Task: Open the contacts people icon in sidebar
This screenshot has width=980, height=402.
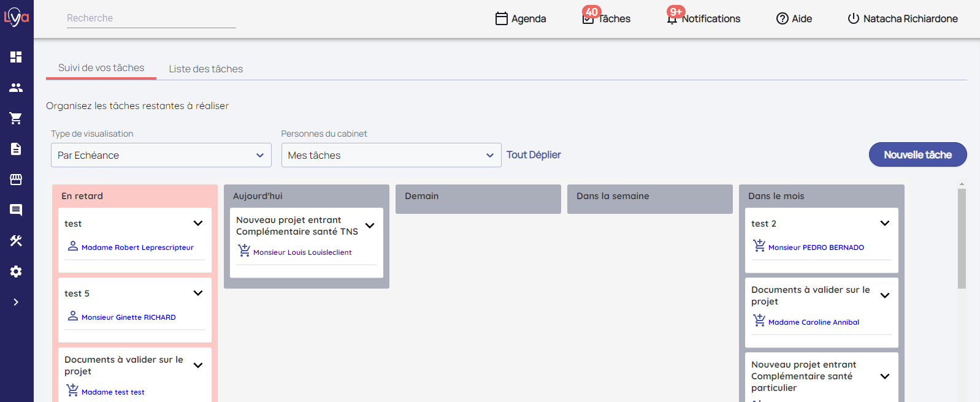Action: pyautogui.click(x=16, y=88)
